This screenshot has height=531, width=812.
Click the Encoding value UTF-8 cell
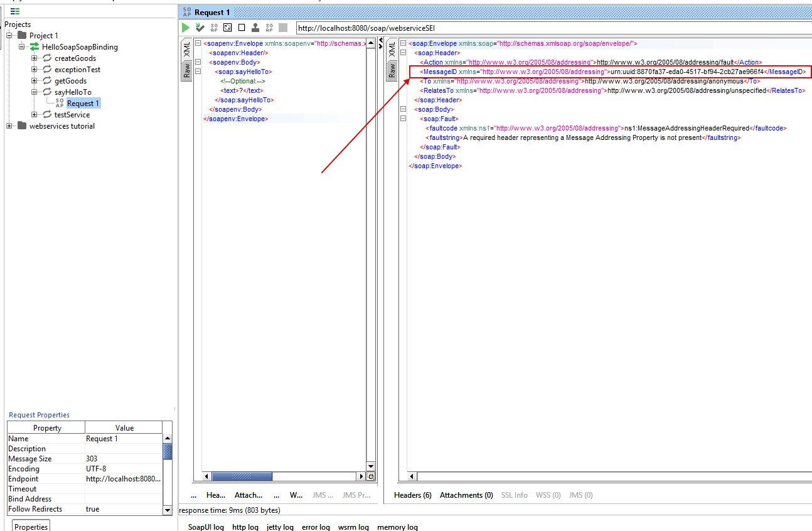tap(124, 468)
